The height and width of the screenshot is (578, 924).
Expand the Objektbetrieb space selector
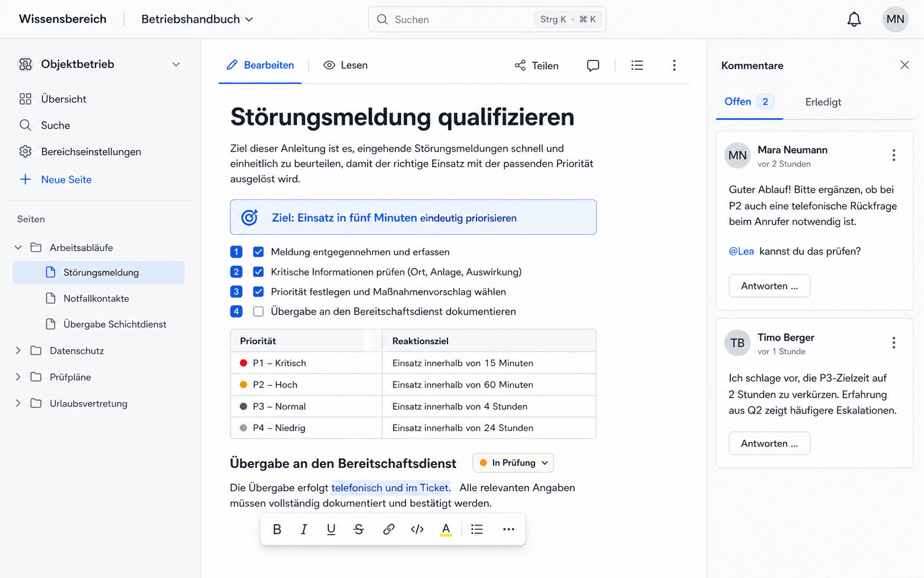tap(176, 64)
